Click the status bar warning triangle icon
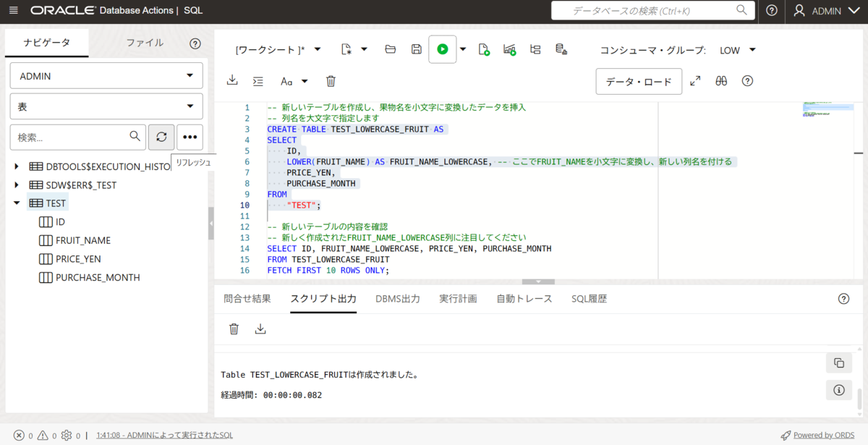The image size is (868, 445). pyautogui.click(x=43, y=436)
